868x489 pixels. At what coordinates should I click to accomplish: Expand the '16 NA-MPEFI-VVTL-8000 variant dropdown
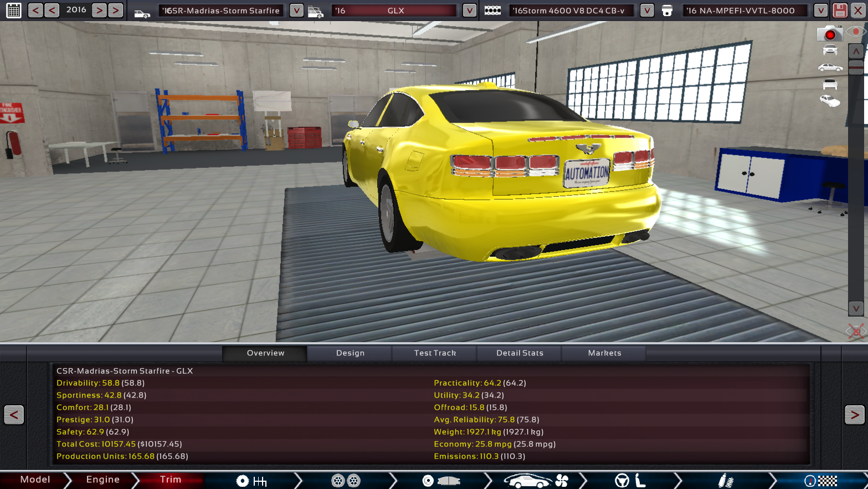click(x=820, y=10)
